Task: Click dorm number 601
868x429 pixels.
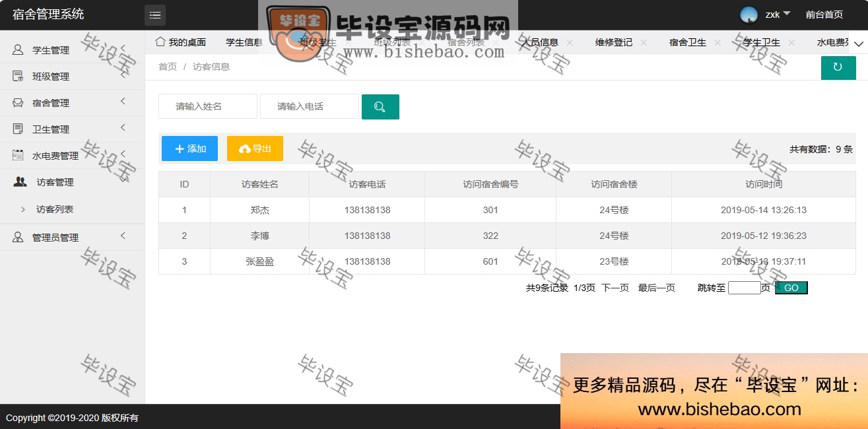Action: click(490, 261)
